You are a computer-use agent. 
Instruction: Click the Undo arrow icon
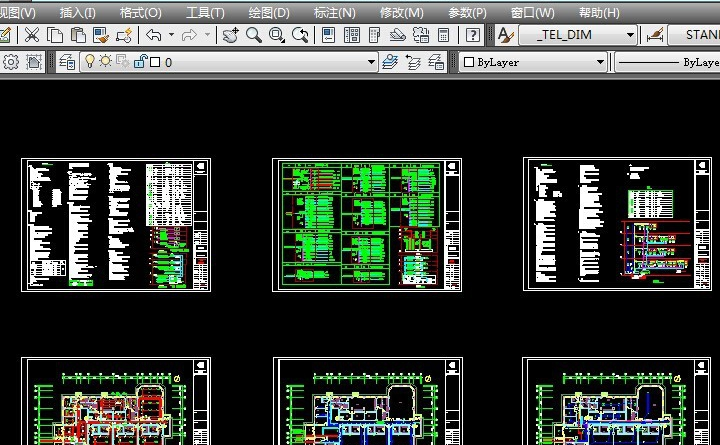coord(153,35)
